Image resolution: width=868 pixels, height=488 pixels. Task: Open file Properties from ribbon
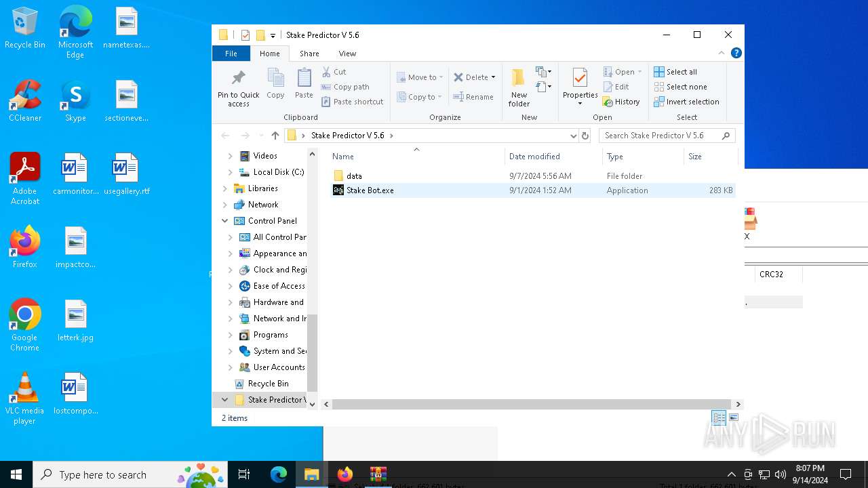pyautogui.click(x=580, y=87)
